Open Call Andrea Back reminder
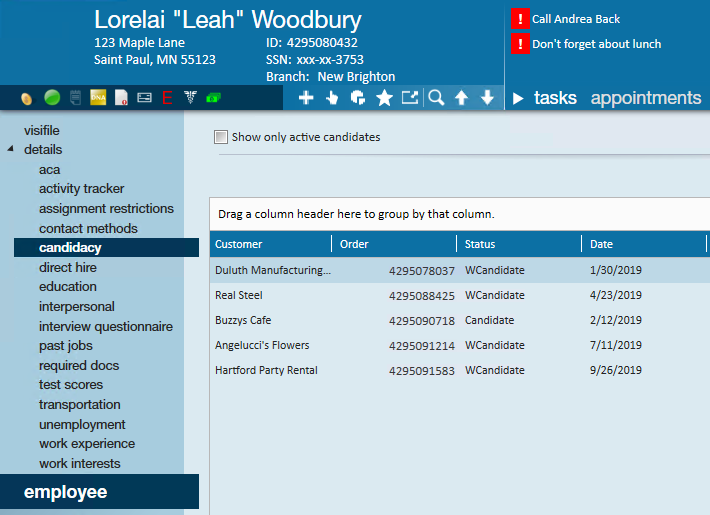710x515 pixels. [576, 19]
